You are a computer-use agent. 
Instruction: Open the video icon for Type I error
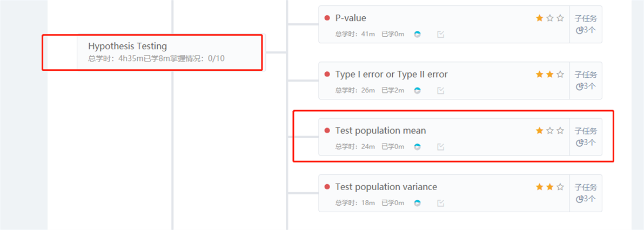(x=417, y=90)
